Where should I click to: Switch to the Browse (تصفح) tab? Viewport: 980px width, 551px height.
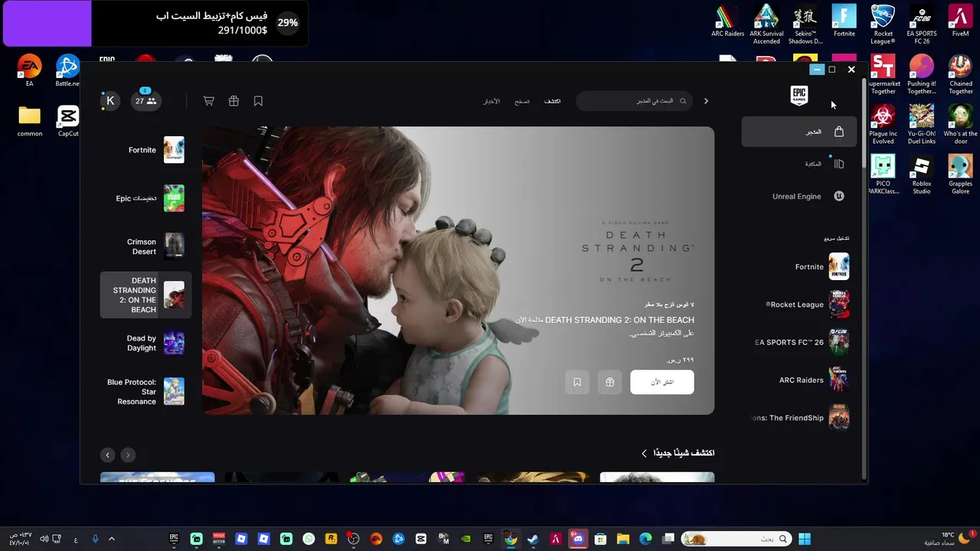click(521, 101)
